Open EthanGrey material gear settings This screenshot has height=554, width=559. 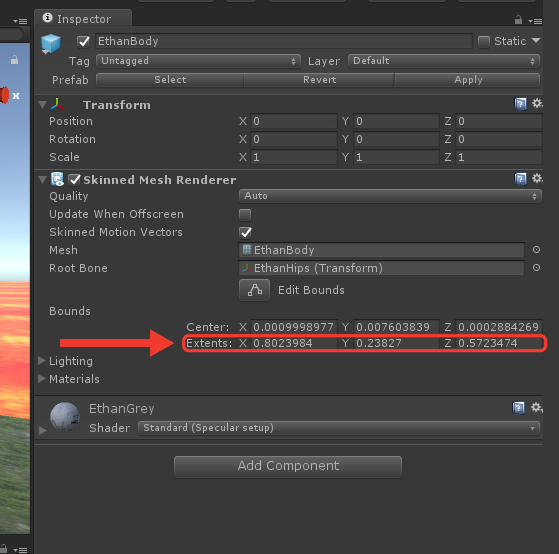click(x=537, y=407)
